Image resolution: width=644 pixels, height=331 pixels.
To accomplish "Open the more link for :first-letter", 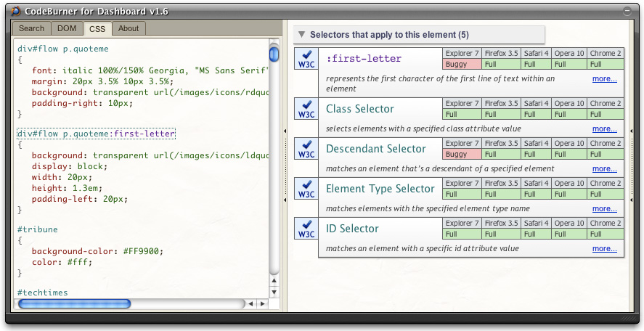I will 604,78.
